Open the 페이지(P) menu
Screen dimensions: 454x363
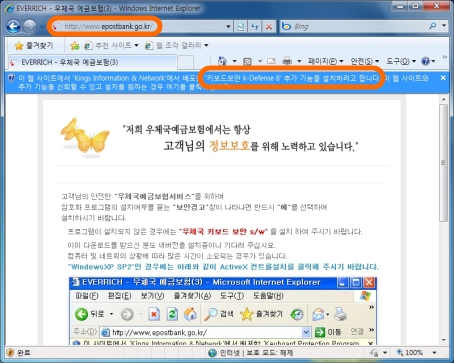pyautogui.click(x=325, y=61)
